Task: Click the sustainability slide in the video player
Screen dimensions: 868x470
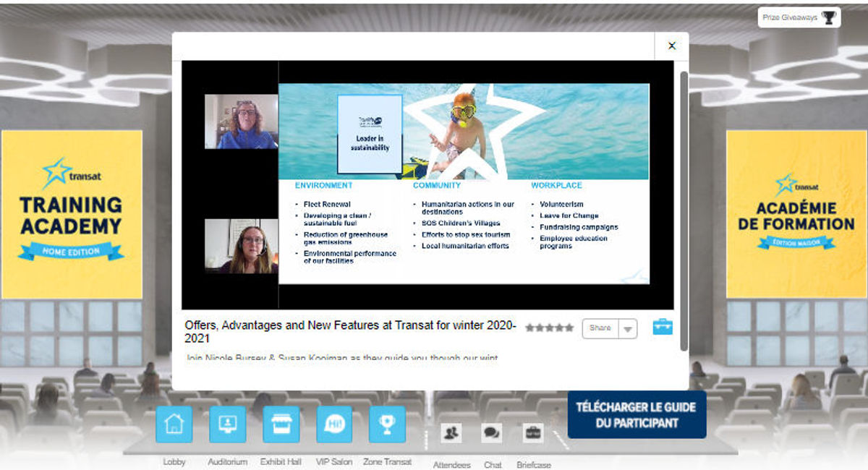Action: (x=463, y=181)
